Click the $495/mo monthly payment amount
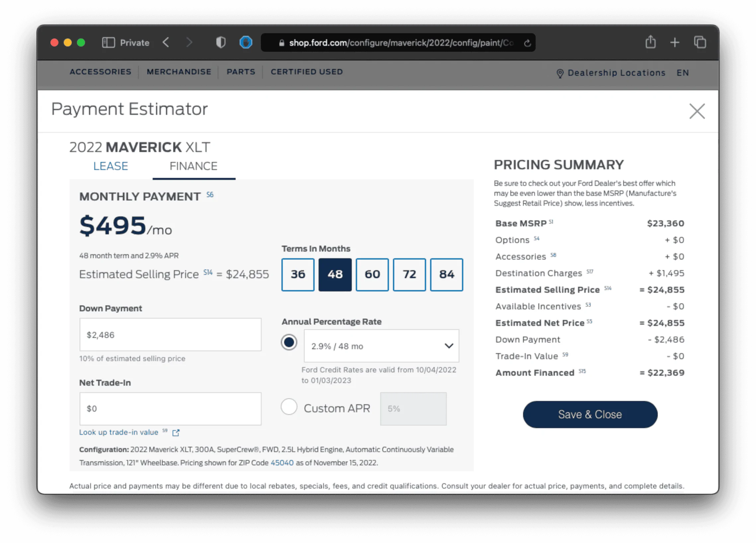756x543 pixels. coord(125,226)
